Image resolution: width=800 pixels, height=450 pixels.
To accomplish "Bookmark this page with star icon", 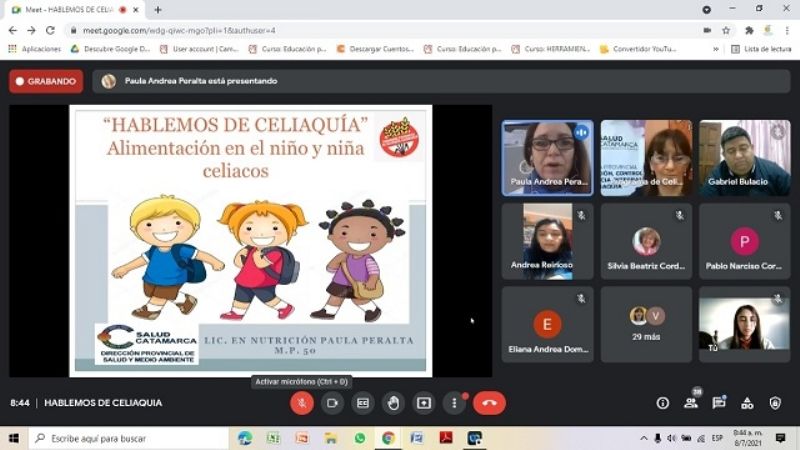I will (x=726, y=31).
